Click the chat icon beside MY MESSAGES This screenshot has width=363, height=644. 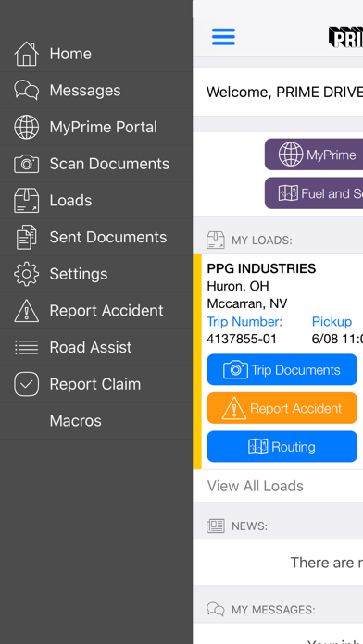pyautogui.click(x=216, y=610)
